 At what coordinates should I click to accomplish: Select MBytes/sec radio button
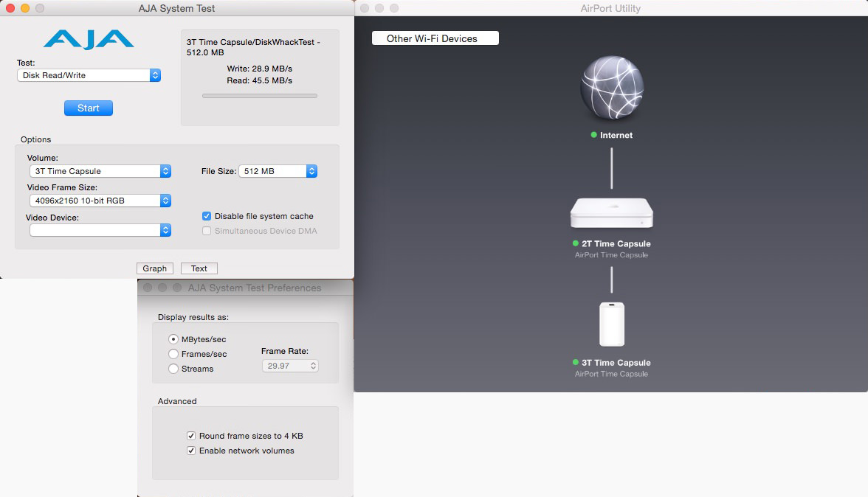click(x=173, y=339)
